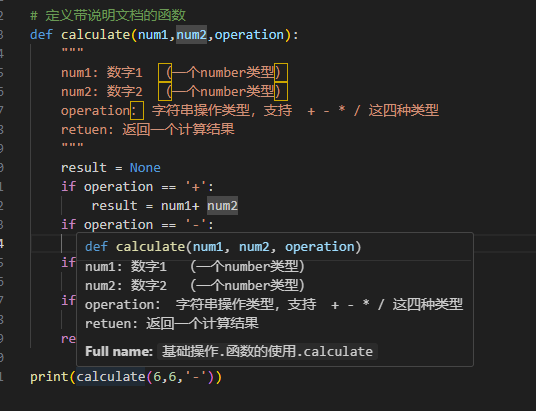Click the docstring line starting 'operation:' in the editor
Image resolution: width=536 pixels, height=411 pixels.
[250, 110]
